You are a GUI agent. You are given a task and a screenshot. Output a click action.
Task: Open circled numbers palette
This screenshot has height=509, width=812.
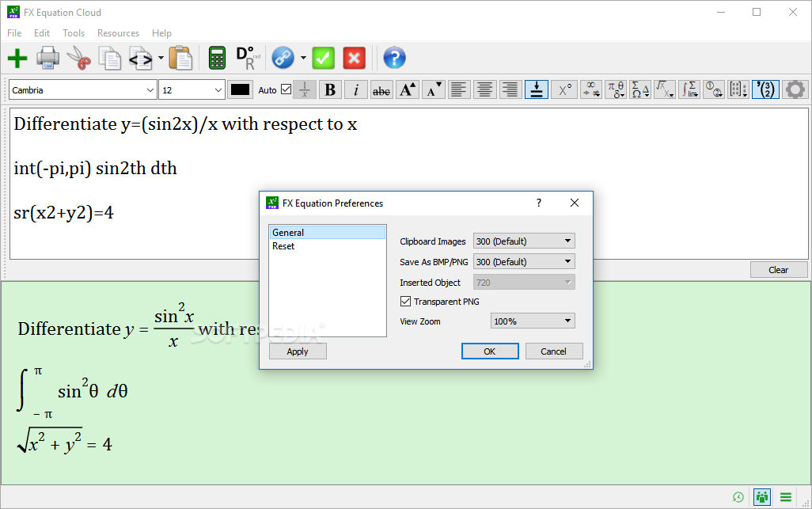pos(714,89)
